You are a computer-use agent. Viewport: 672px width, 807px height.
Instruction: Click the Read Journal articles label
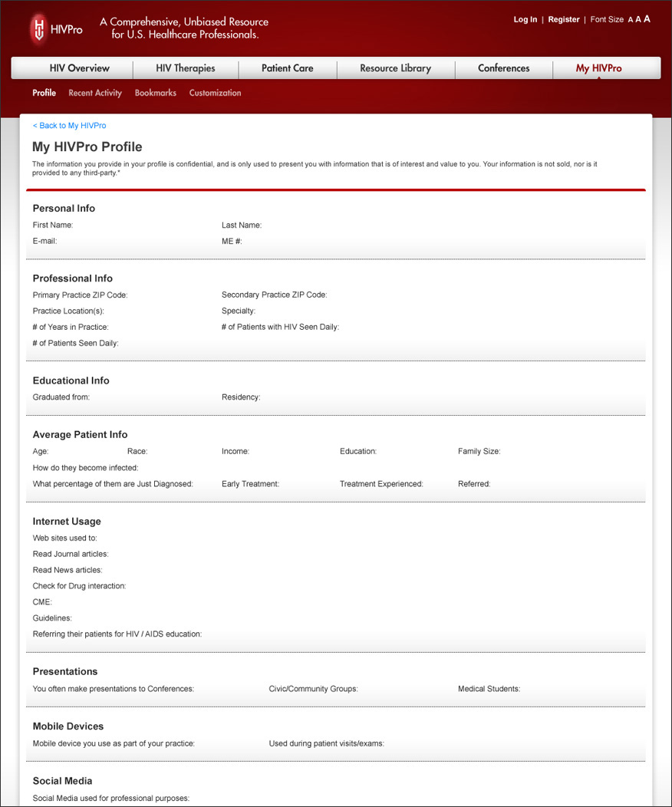71,555
